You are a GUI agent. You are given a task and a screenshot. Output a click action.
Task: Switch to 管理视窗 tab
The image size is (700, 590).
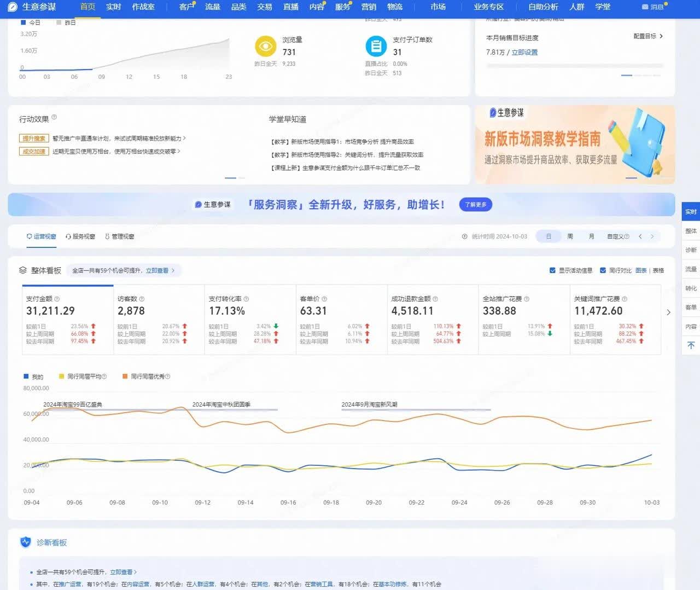(119, 236)
